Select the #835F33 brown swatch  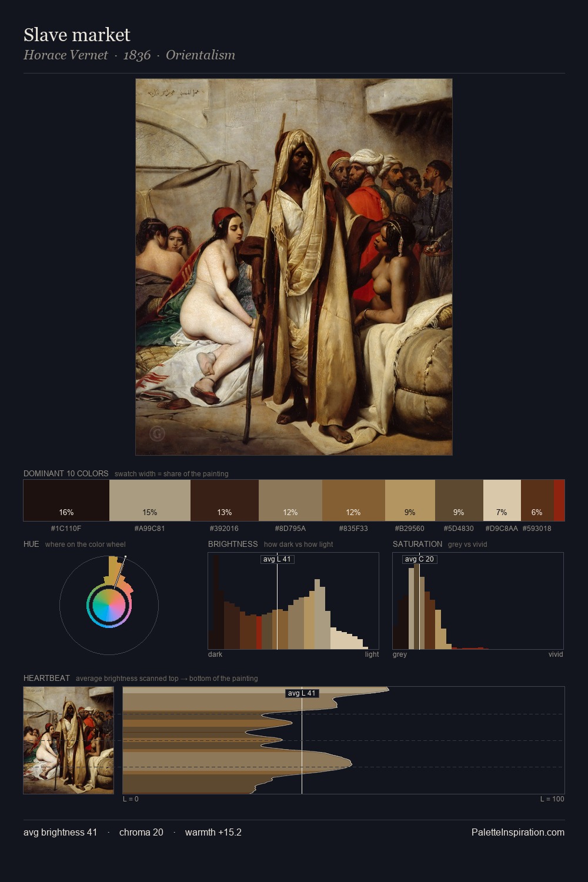point(353,500)
